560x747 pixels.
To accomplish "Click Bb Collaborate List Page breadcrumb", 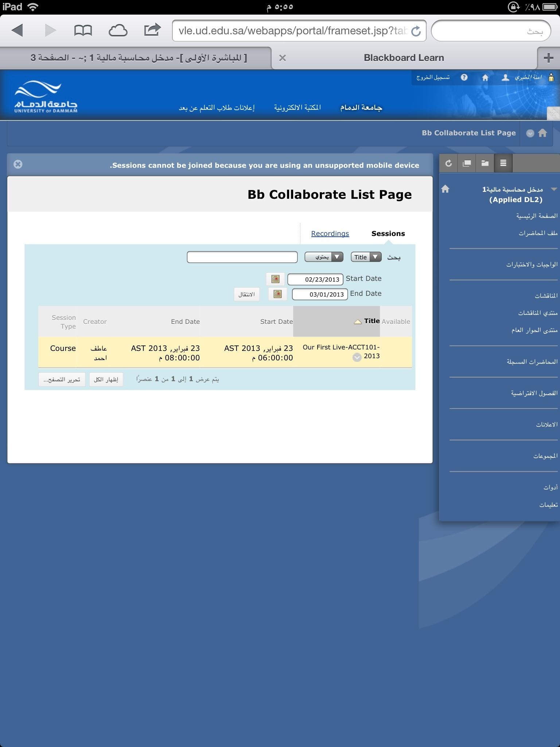I will [469, 133].
